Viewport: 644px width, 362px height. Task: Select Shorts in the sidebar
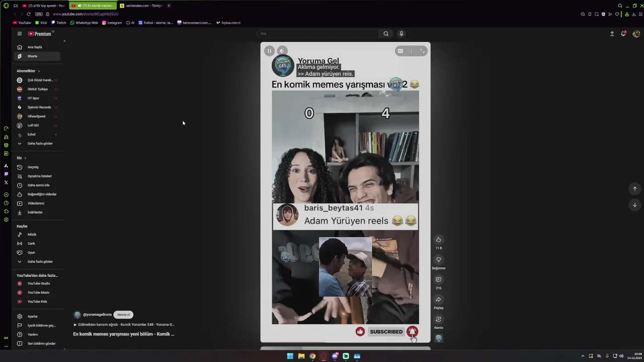(37, 56)
